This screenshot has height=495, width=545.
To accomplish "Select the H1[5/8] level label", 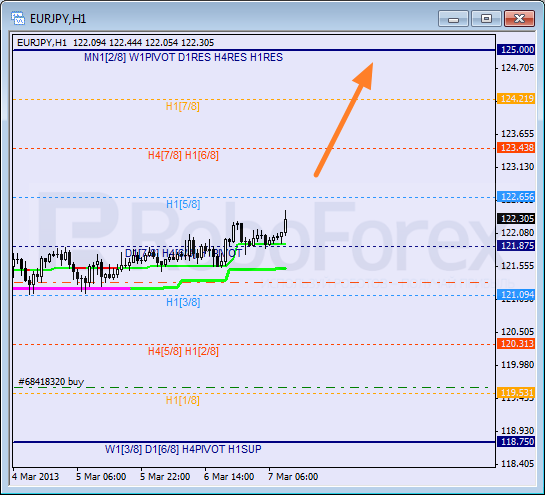I will (x=183, y=204).
